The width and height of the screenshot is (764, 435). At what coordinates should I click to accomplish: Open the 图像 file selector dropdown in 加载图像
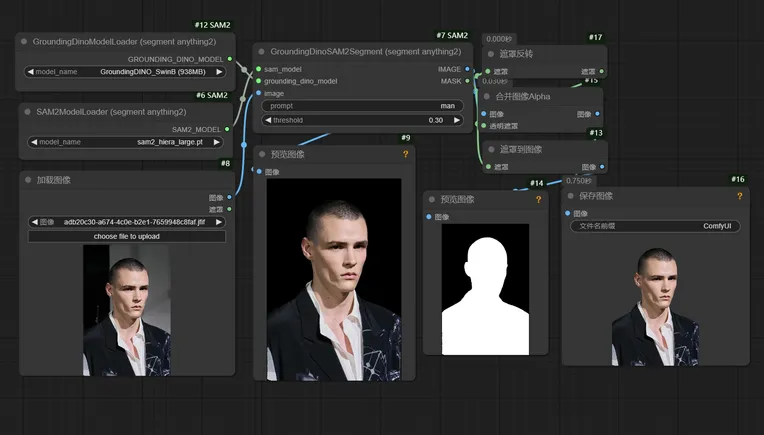click(127, 222)
